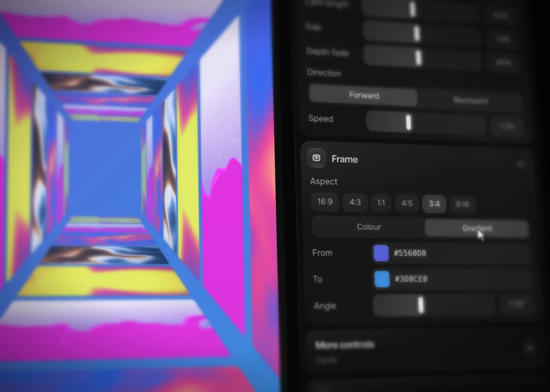550x392 pixels.
Task: Click the Speed slider track
Action: coord(426,122)
